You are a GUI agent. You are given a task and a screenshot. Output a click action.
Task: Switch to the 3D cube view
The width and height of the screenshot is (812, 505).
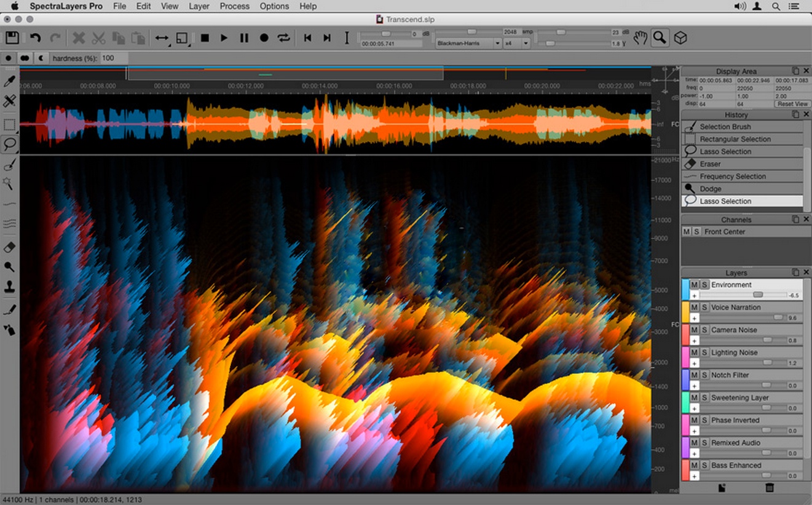(680, 38)
